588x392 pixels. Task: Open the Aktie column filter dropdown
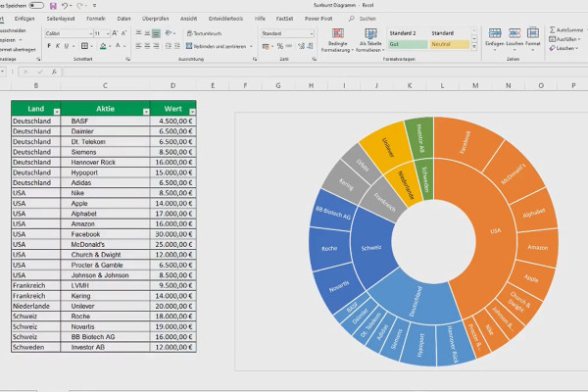(x=145, y=113)
